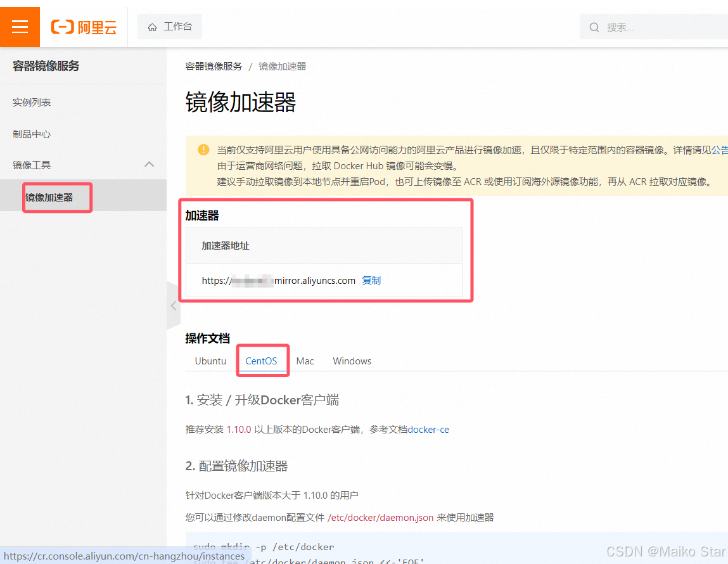This screenshot has width=728, height=564.
Task: Open the 公告 link in the notice
Action: tap(720, 150)
